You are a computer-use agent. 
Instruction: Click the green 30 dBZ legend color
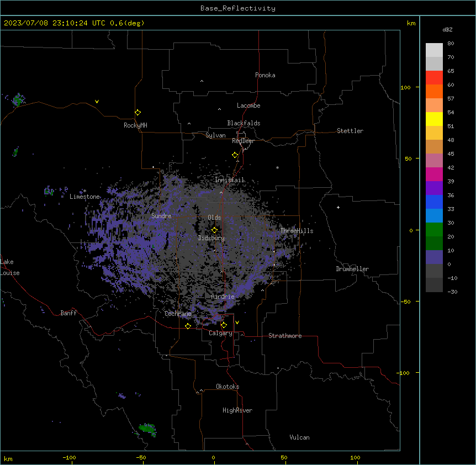434,230
